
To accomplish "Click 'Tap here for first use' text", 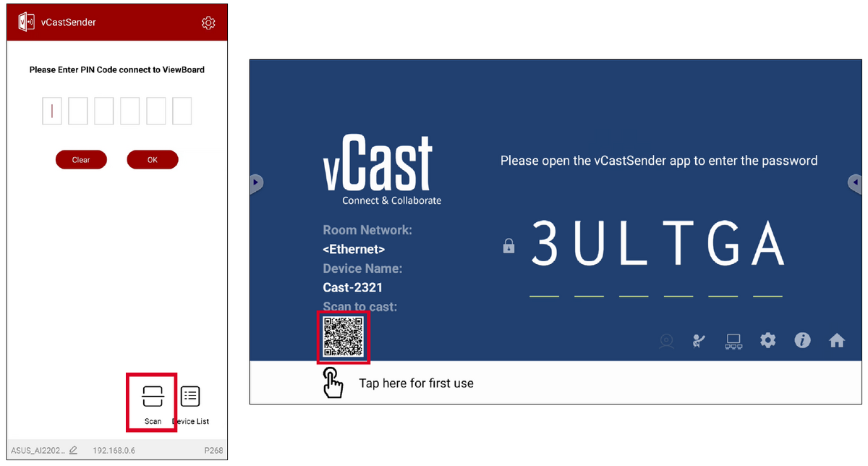I will tap(417, 383).
